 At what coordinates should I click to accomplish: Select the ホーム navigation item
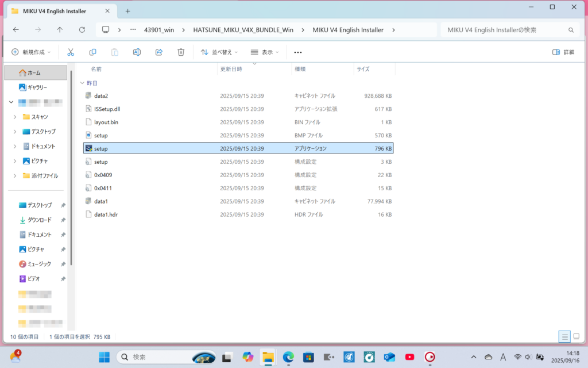tap(33, 72)
